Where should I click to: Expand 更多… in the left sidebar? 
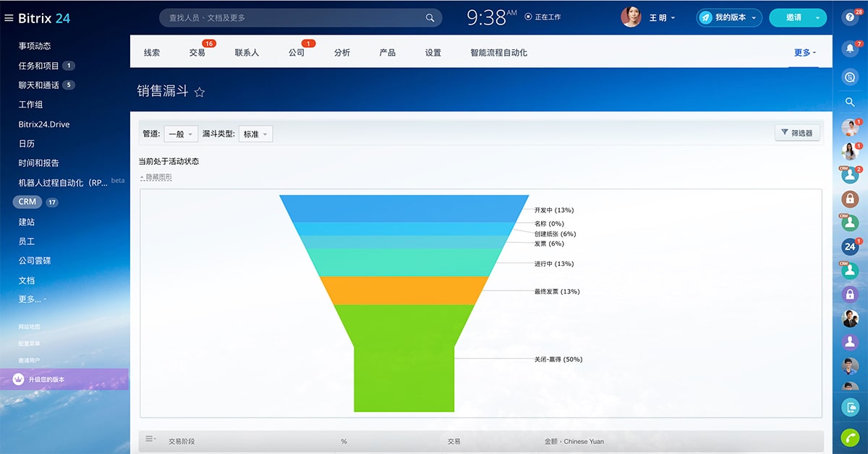point(33,299)
